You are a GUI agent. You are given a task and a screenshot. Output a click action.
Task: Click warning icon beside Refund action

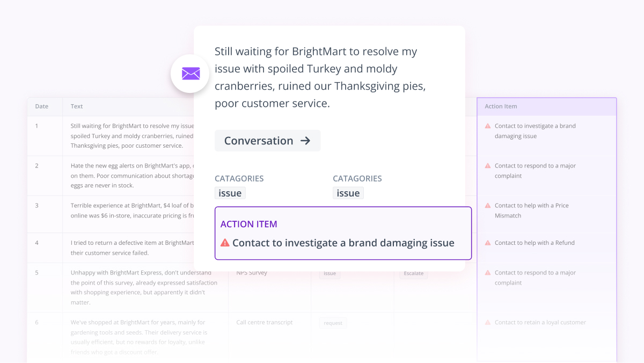[488, 243]
